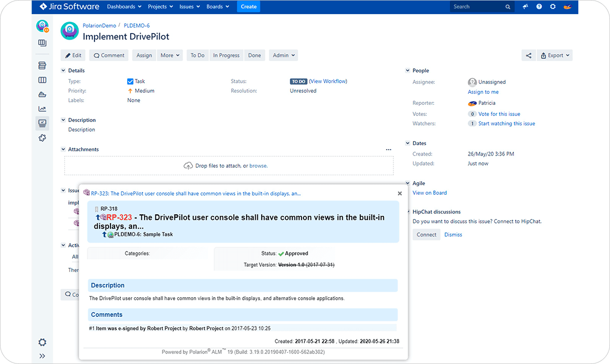610x364 pixels.
Task: Click the Assign button
Action: pyautogui.click(x=144, y=55)
